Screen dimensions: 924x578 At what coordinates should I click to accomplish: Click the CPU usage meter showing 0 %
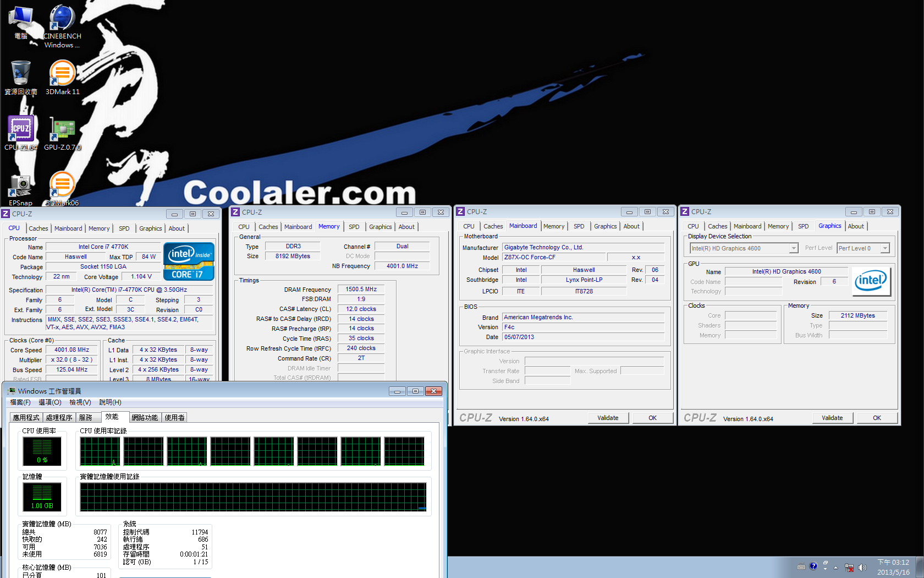42,452
